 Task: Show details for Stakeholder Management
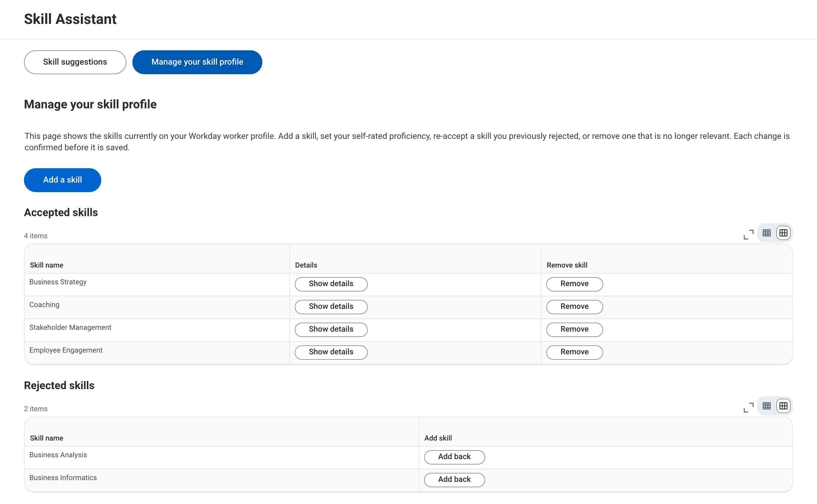[331, 329]
